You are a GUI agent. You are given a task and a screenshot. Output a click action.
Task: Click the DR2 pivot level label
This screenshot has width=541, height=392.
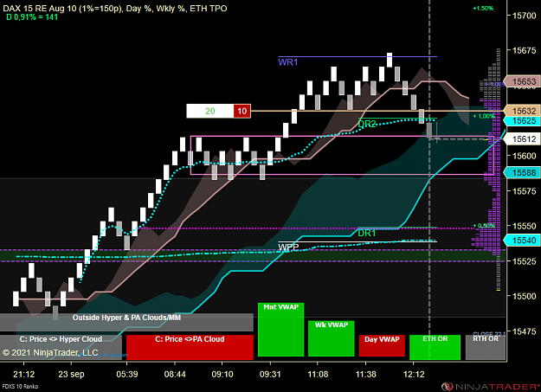pyautogui.click(x=367, y=124)
